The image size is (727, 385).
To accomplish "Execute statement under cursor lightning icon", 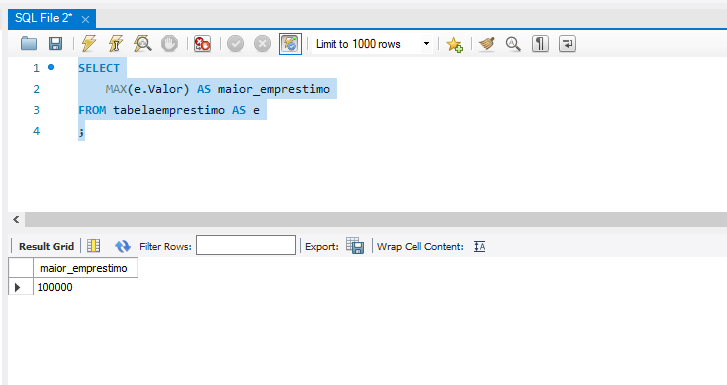I will click(x=115, y=44).
